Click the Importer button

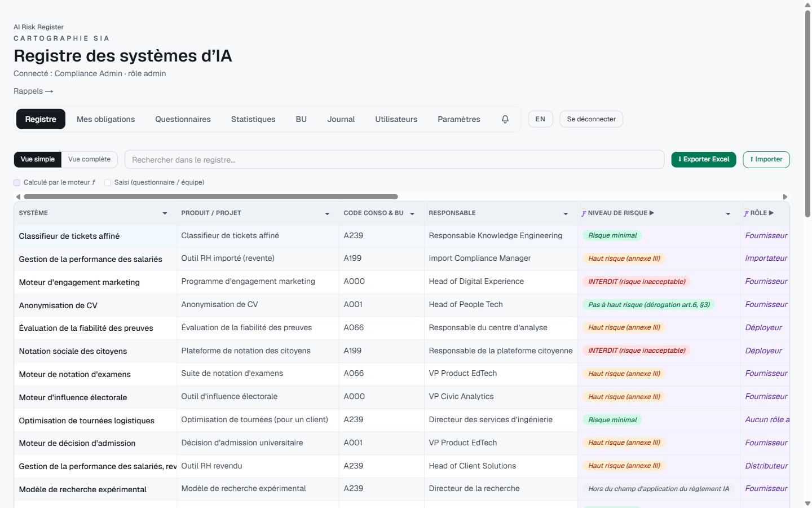coord(766,160)
